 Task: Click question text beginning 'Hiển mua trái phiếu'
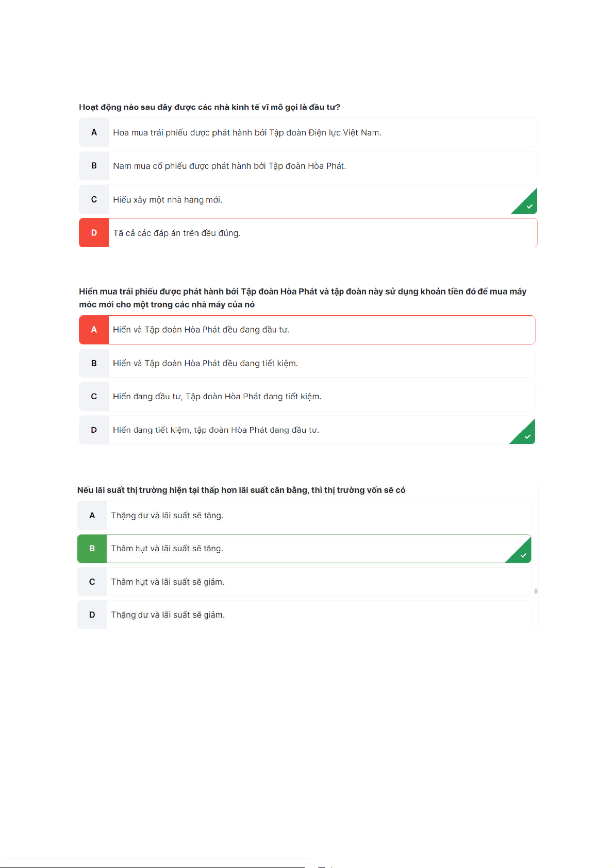click(302, 292)
